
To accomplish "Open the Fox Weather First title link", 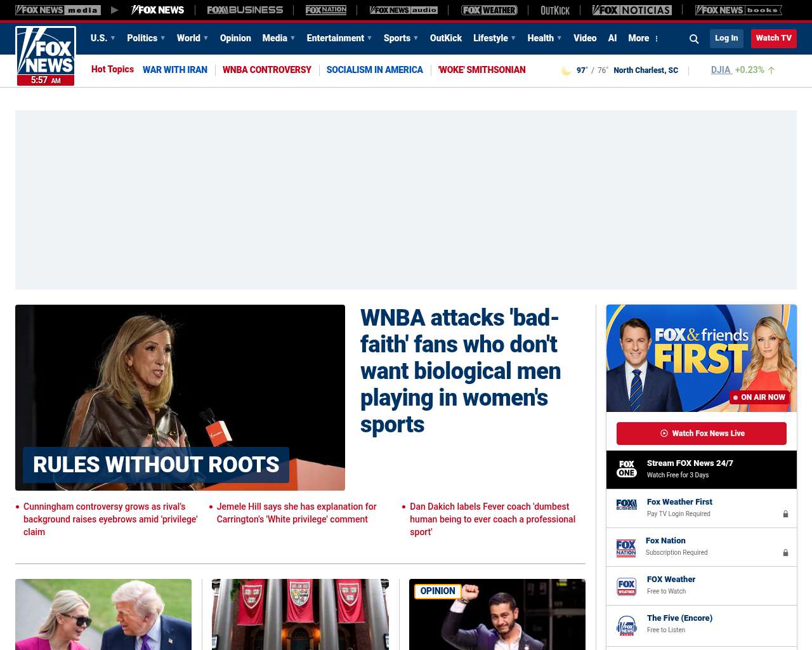I will click(679, 502).
